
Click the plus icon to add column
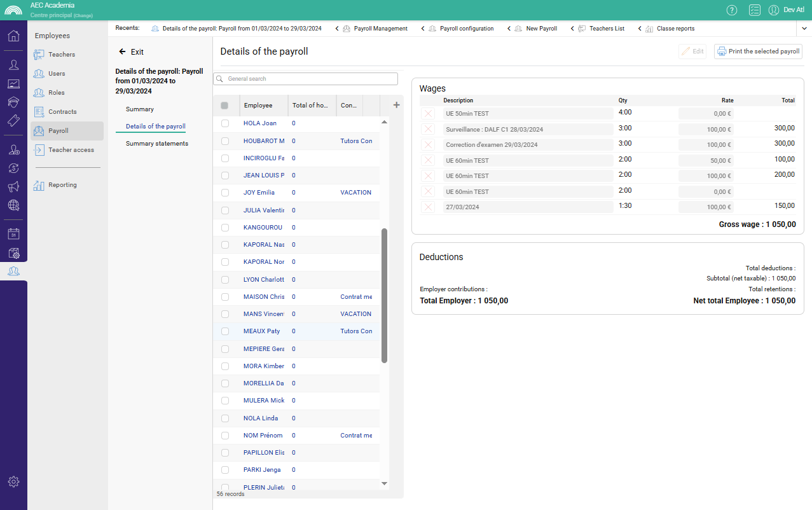click(396, 105)
